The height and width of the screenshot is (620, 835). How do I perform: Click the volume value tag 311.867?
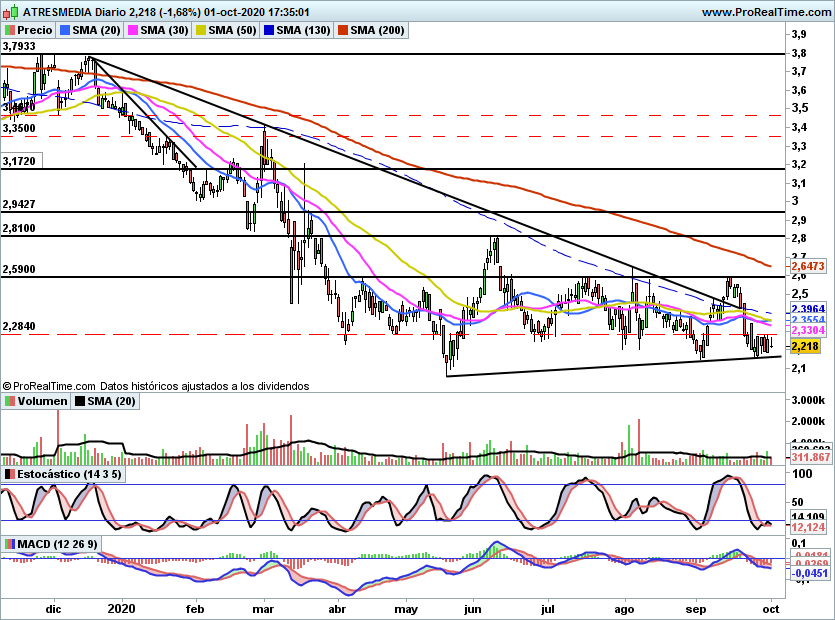(x=811, y=457)
